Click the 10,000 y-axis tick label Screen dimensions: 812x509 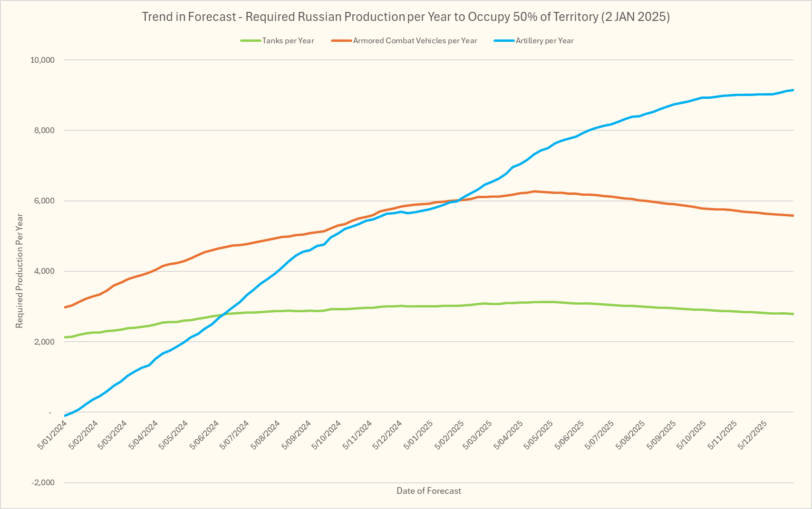(x=43, y=60)
